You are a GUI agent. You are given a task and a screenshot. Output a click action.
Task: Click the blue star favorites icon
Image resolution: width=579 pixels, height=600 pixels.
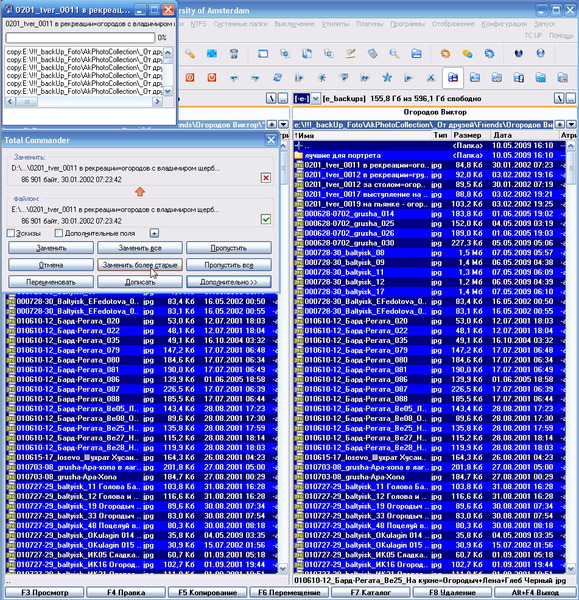point(387,78)
